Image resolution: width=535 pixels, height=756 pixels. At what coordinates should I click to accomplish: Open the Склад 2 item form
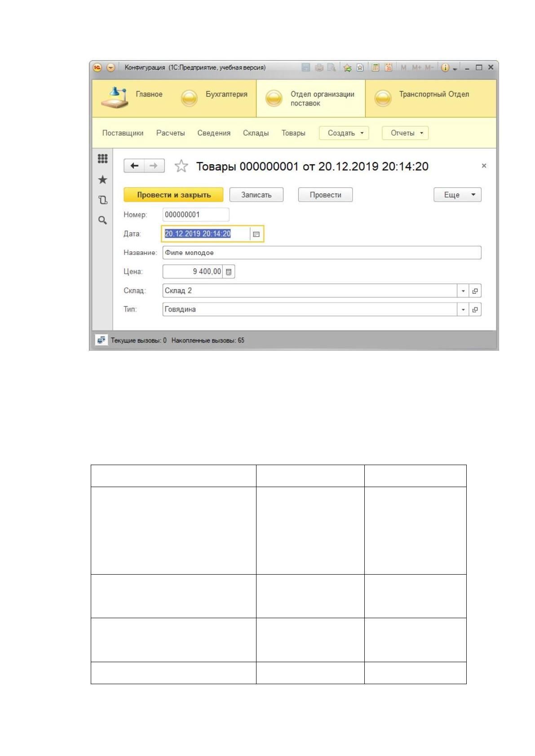pyautogui.click(x=475, y=290)
